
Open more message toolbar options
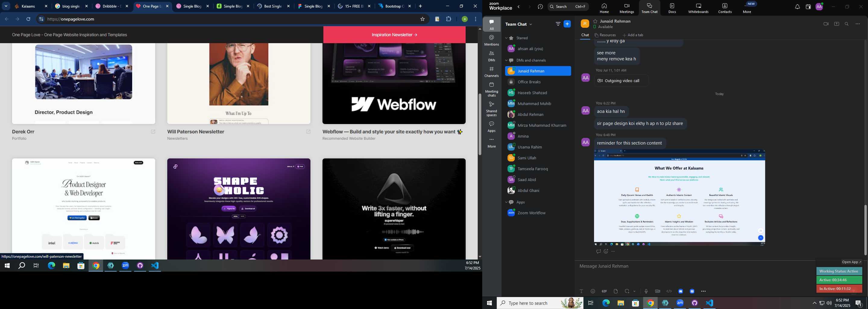[703, 291]
